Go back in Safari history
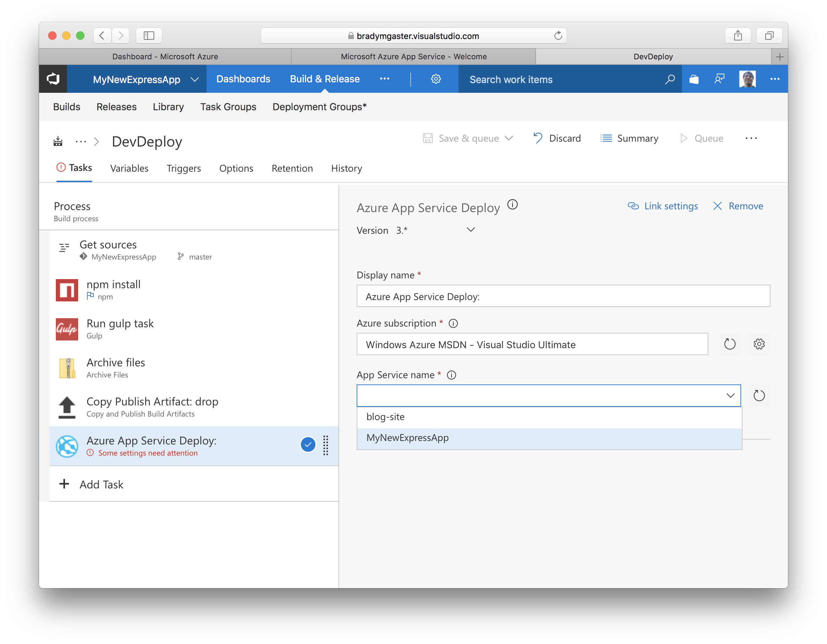 [102, 36]
